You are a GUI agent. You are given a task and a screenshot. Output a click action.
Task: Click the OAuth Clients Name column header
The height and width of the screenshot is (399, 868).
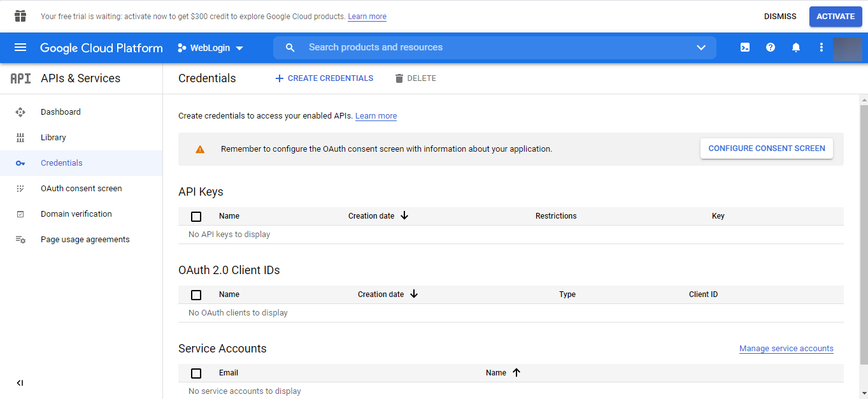(x=229, y=294)
